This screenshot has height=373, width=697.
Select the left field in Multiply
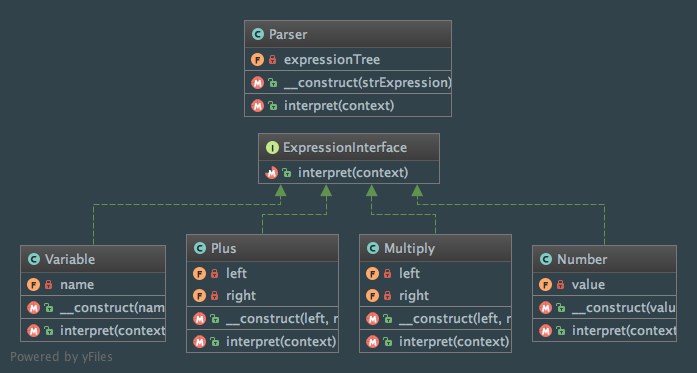435,273
